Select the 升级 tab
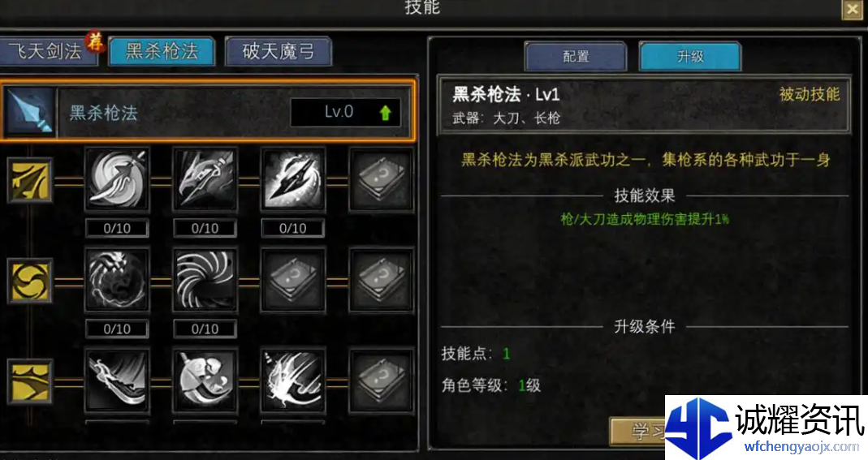 click(689, 57)
